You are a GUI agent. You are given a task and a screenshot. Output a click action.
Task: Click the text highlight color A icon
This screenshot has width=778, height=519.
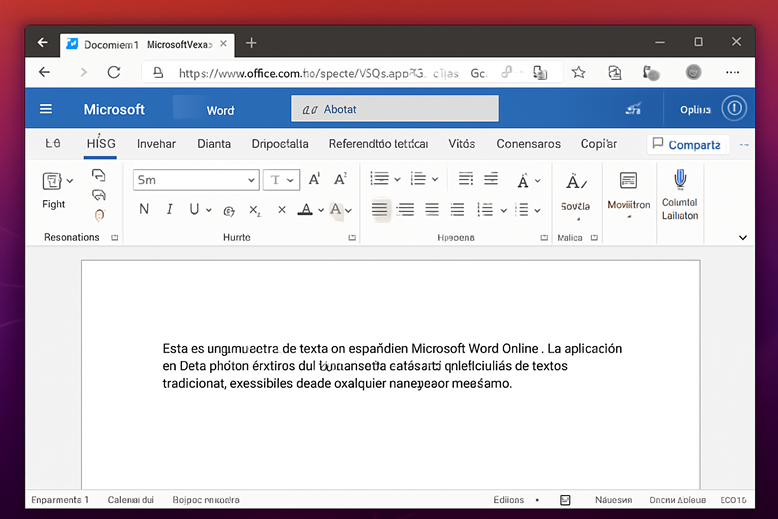(x=336, y=209)
